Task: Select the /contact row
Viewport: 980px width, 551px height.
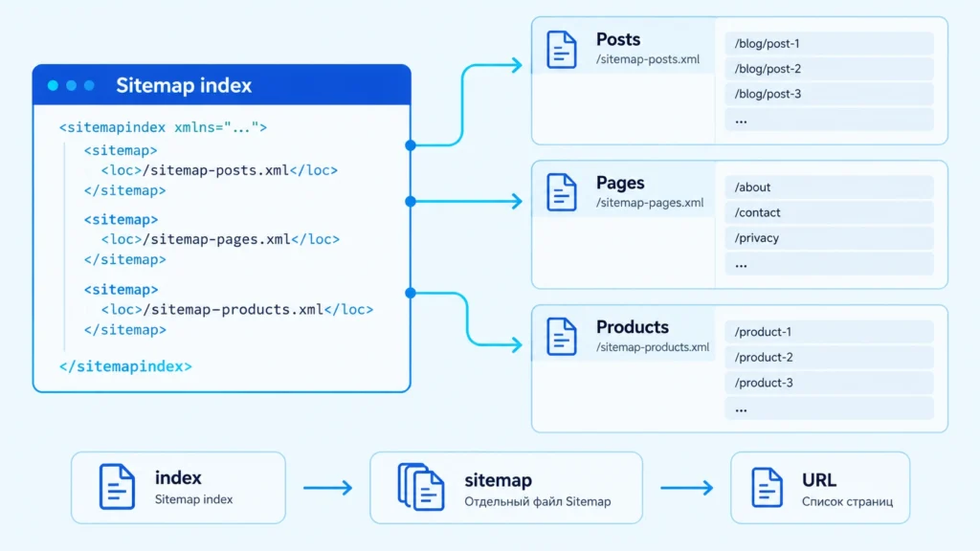Action: point(829,212)
